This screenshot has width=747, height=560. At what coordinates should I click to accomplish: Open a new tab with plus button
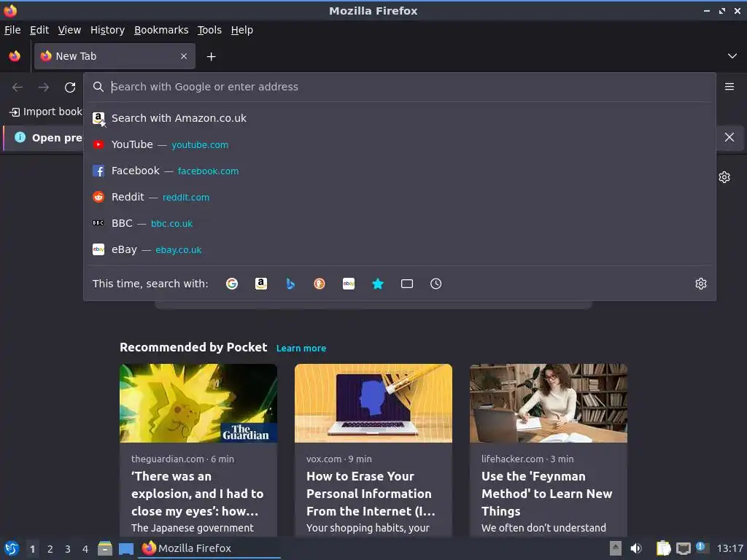[211, 57]
